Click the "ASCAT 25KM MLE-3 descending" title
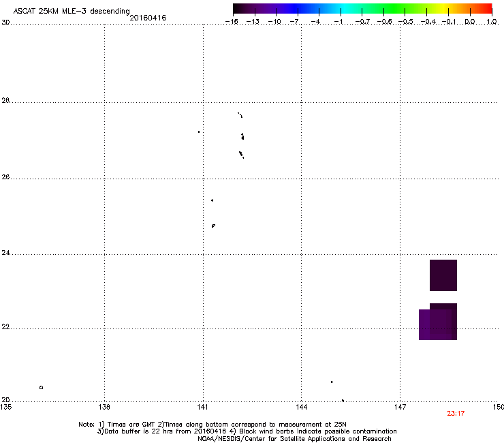The height and width of the screenshot is (443, 504). pyautogui.click(x=72, y=12)
